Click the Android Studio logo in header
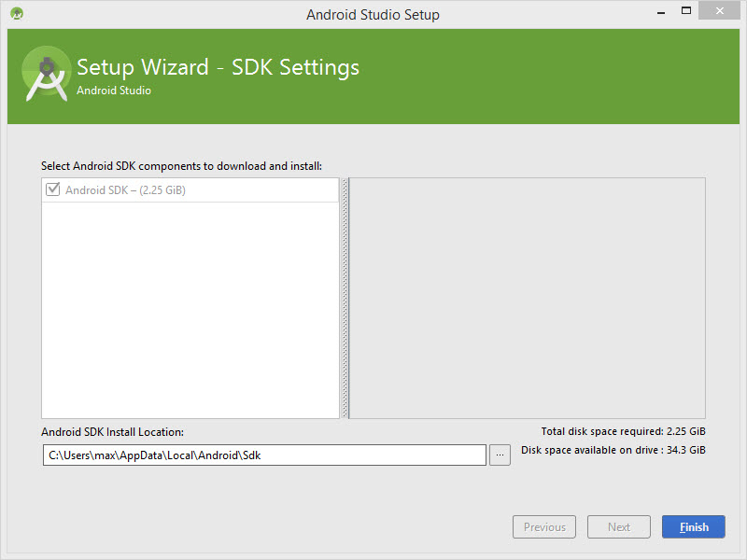 [x=47, y=74]
